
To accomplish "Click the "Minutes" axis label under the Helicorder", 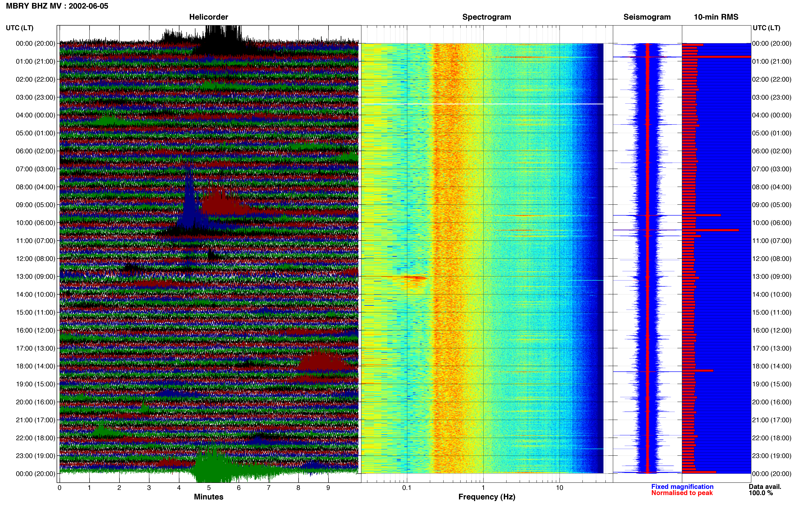I will [x=209, y=497].
